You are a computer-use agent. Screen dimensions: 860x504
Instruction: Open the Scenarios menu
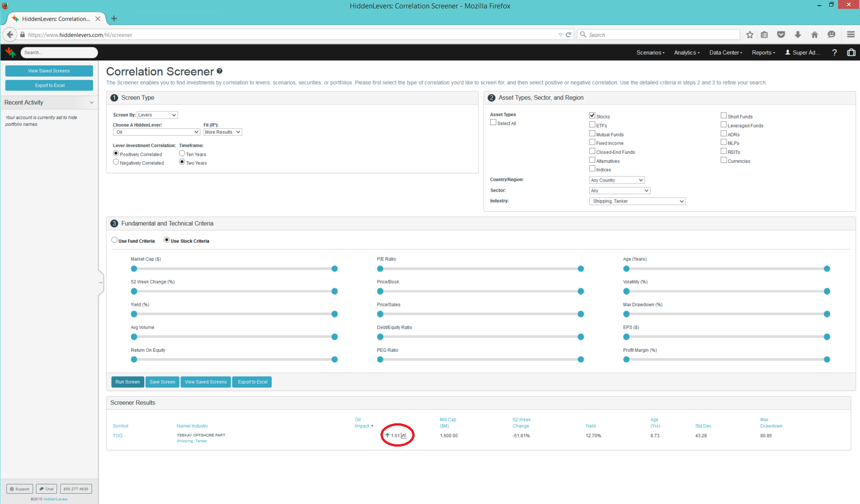(x=650, y=53)
